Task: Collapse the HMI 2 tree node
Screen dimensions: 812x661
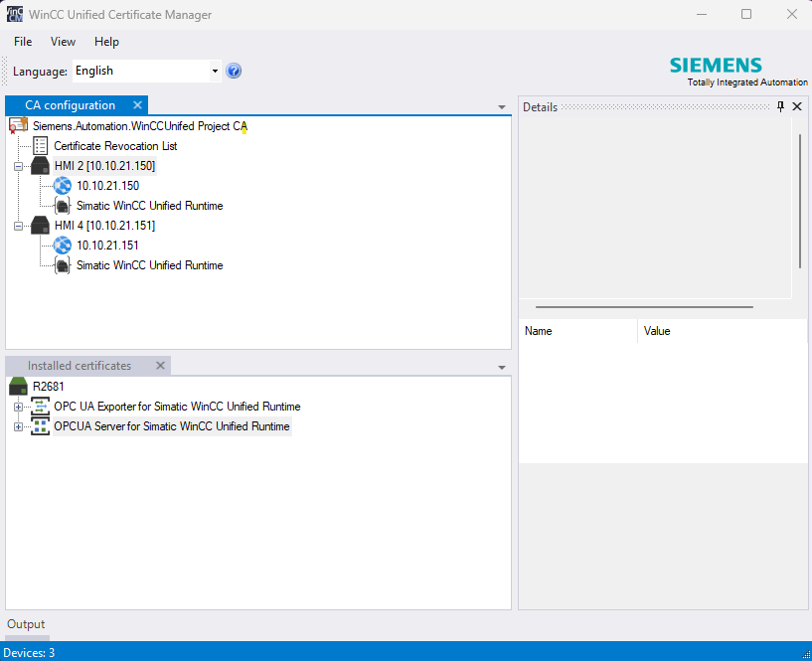Action: click(18, 166)
